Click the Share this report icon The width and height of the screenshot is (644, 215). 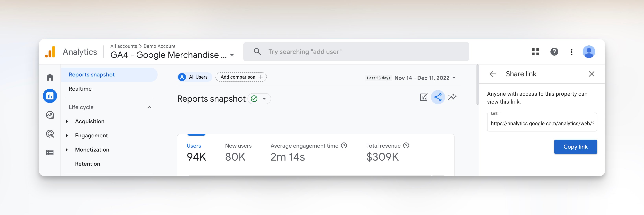tap(438, 97)
